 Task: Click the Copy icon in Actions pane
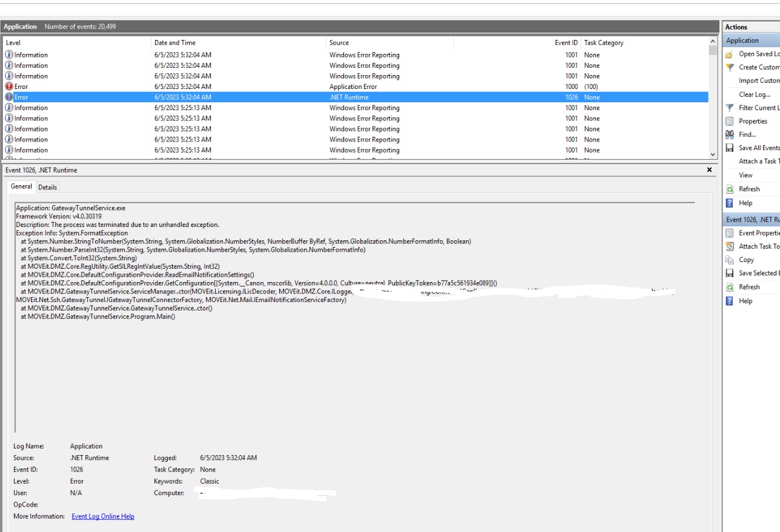730,260
